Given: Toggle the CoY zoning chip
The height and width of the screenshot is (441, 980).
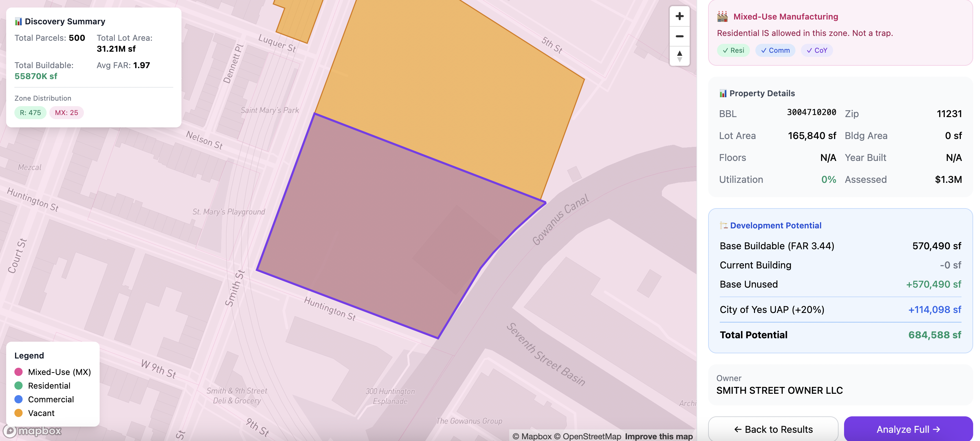Looking at the screenshot, I should [817, 50].
